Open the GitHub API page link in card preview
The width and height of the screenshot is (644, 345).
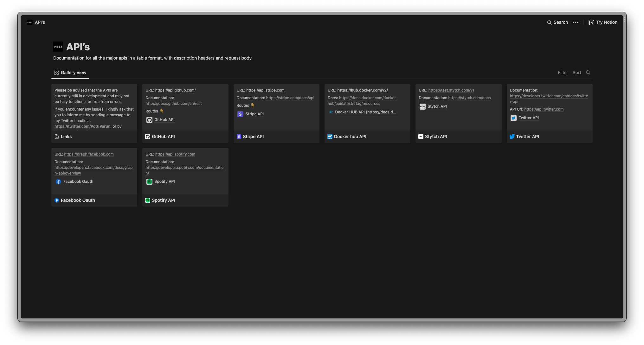[164, 120]
